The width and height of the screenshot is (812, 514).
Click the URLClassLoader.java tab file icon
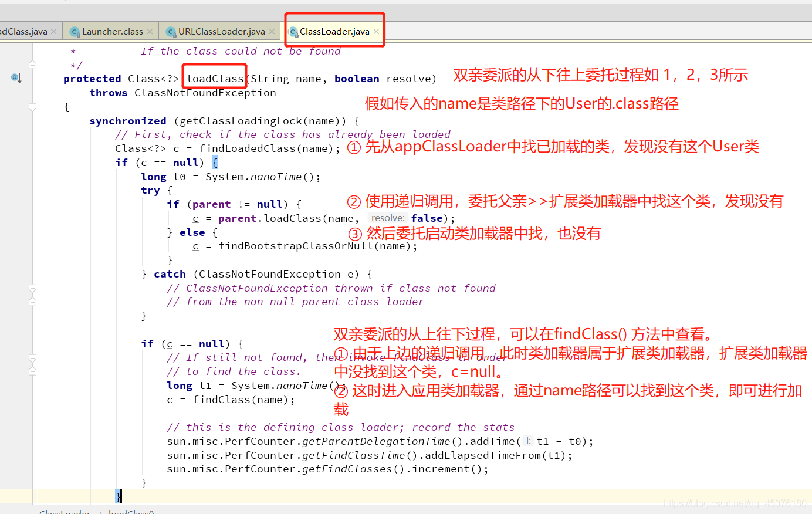[x=171, y=32]
